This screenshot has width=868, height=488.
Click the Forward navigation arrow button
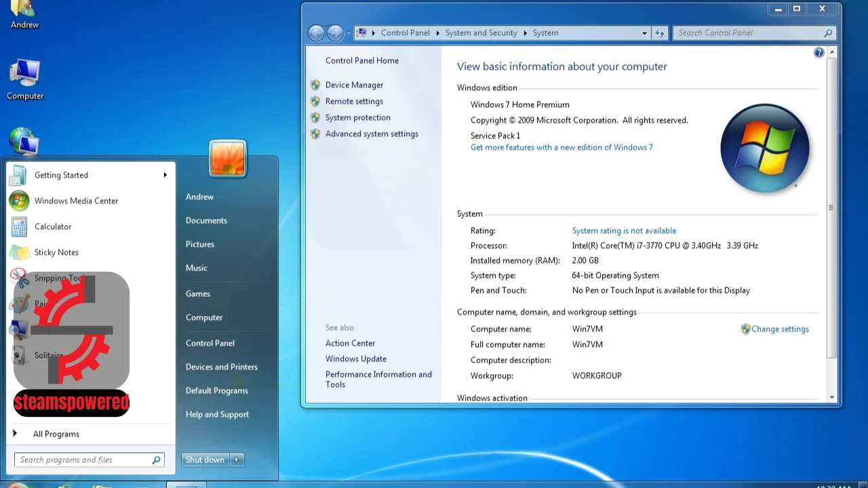[x=335, y=33]
